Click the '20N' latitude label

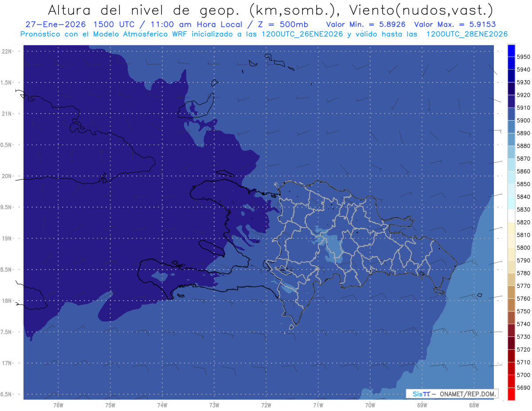(x=7, y=176)
